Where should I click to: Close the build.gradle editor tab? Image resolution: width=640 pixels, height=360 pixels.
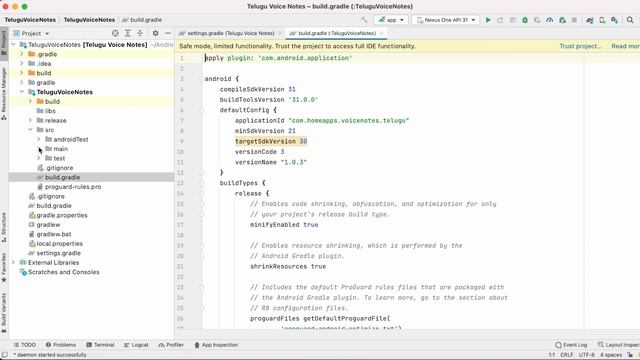point(382,33)
